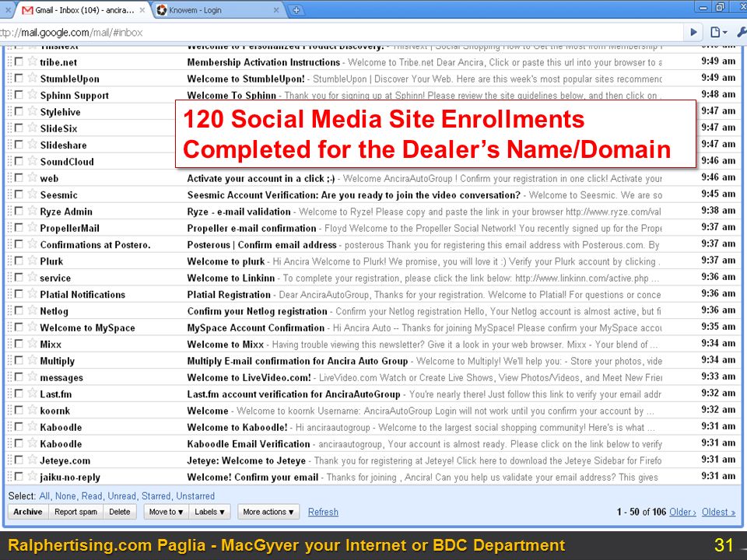Go to Older messages

(682, 512)
